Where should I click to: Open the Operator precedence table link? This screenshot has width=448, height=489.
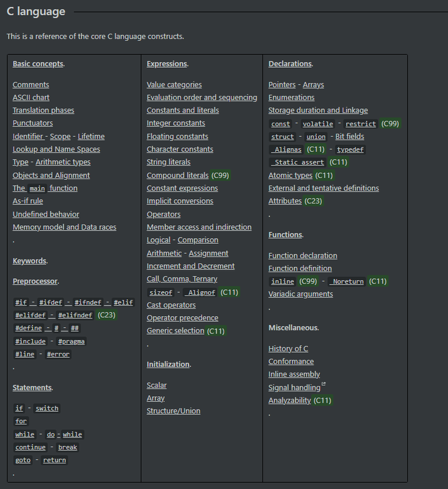click(x=182, y=318)
